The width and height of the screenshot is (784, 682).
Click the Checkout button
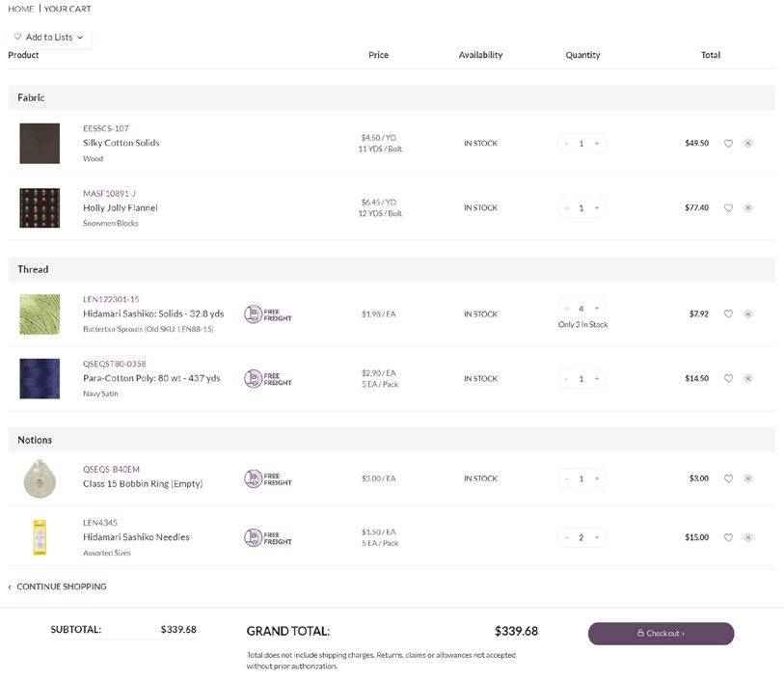click(x=661, y=634)
